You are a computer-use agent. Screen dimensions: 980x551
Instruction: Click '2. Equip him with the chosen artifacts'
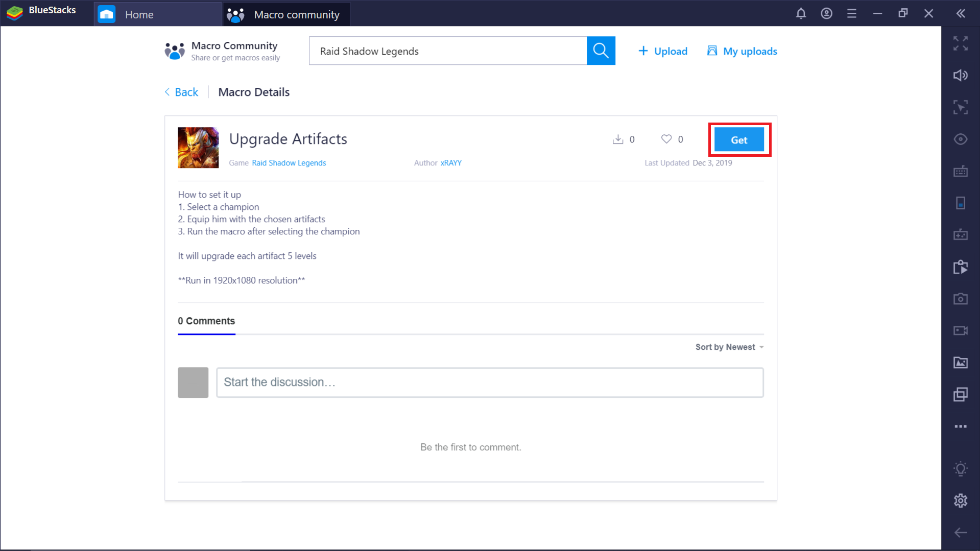251,219
